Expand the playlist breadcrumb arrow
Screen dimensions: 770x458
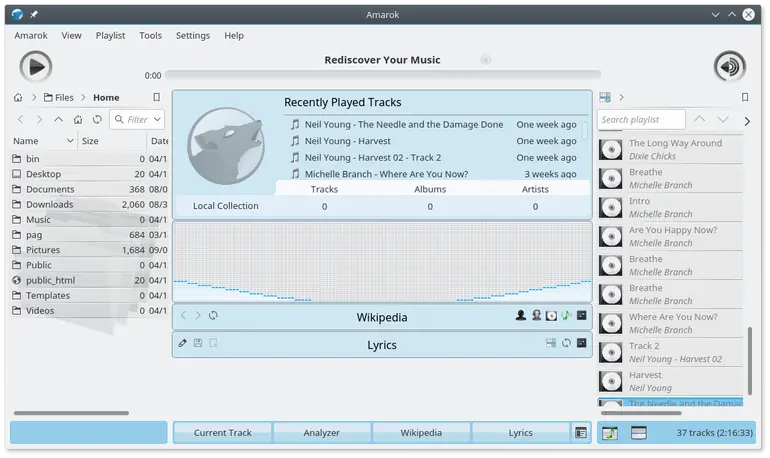621,97
